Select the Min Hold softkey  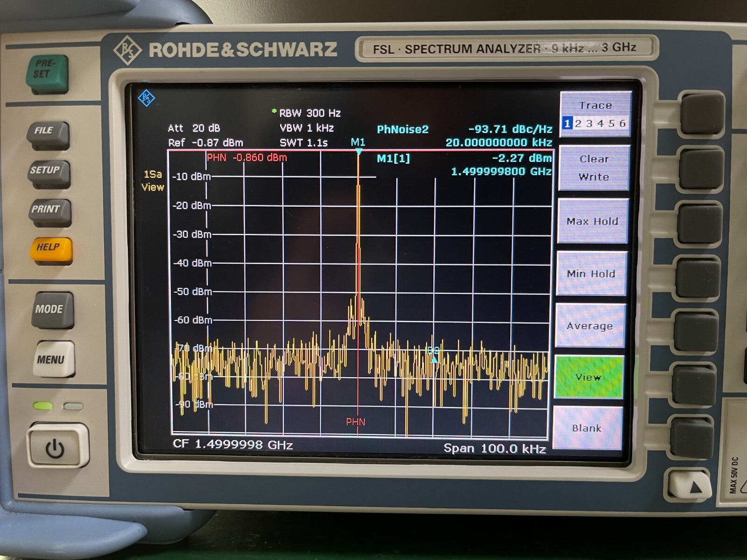(x=591, y=273)
